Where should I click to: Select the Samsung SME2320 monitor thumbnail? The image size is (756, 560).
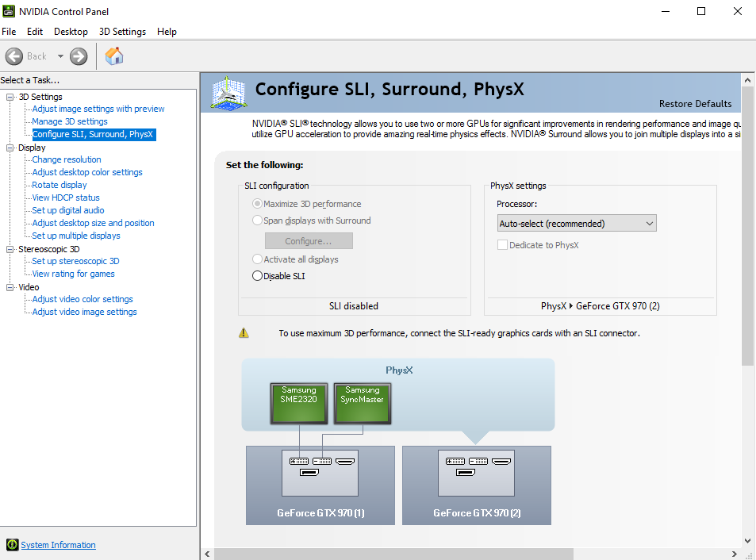(299, 404)
